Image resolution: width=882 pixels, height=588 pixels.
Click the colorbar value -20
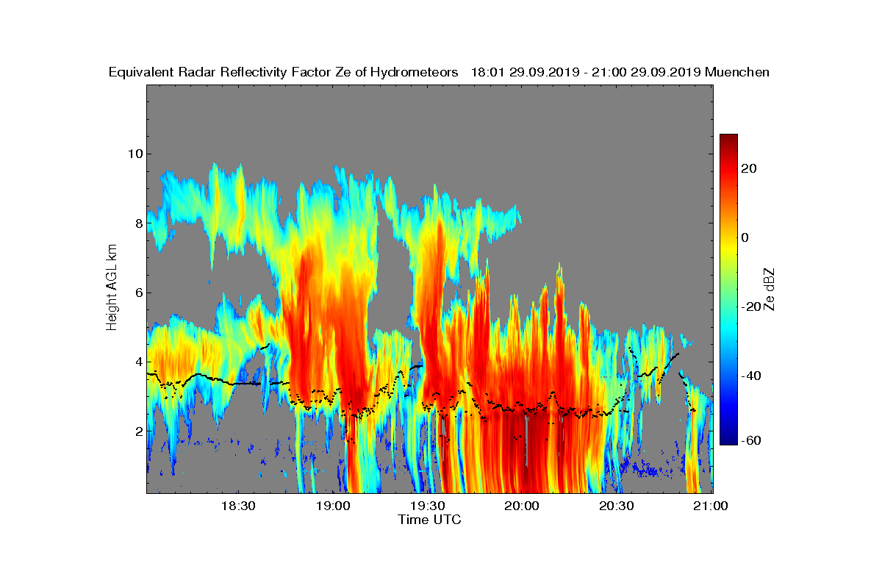752,306
